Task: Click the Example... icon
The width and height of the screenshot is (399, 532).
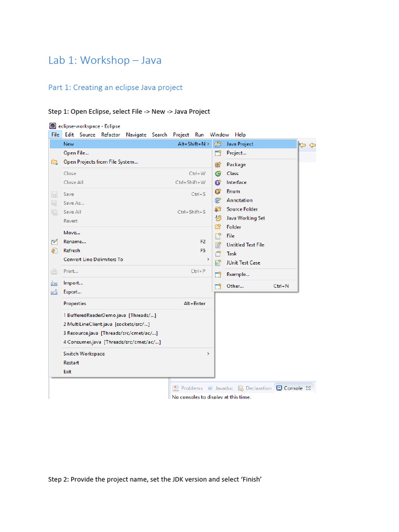Action: [x=218, y=274]
